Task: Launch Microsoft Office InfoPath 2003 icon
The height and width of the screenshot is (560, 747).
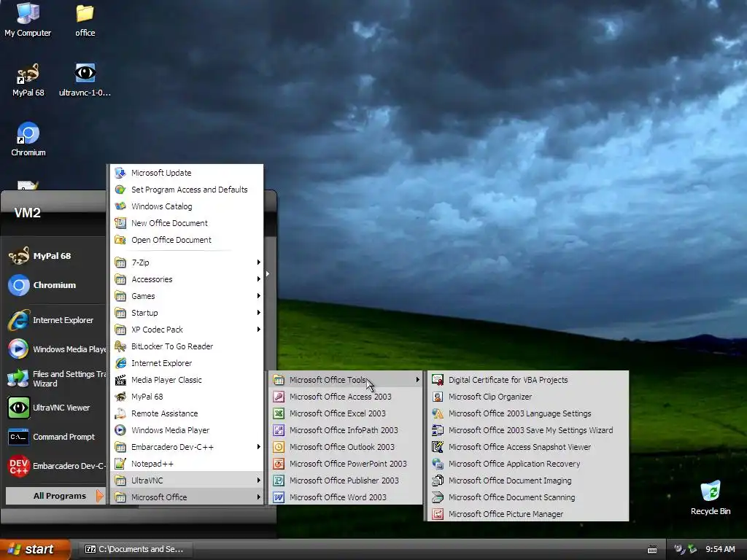Action: 279,430
